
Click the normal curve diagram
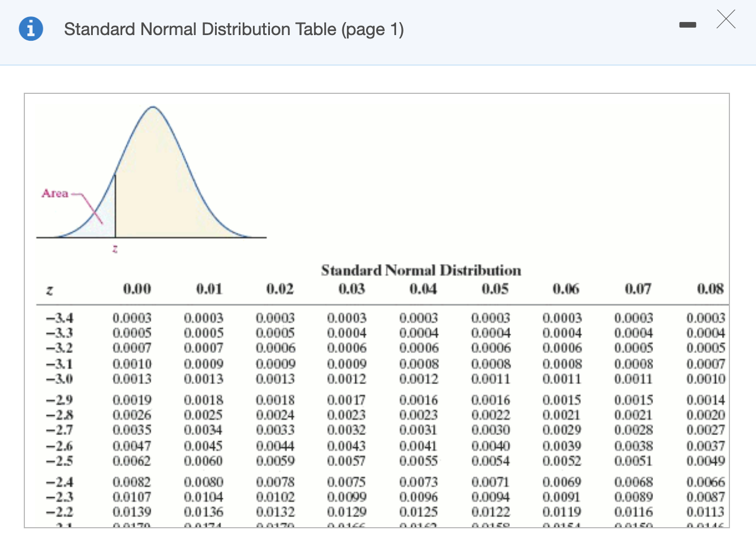click(152, 173)
